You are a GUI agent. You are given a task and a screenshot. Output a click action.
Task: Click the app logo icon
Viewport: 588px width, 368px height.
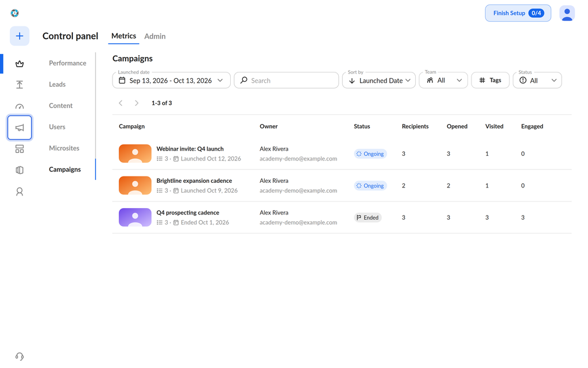[14, 13]
